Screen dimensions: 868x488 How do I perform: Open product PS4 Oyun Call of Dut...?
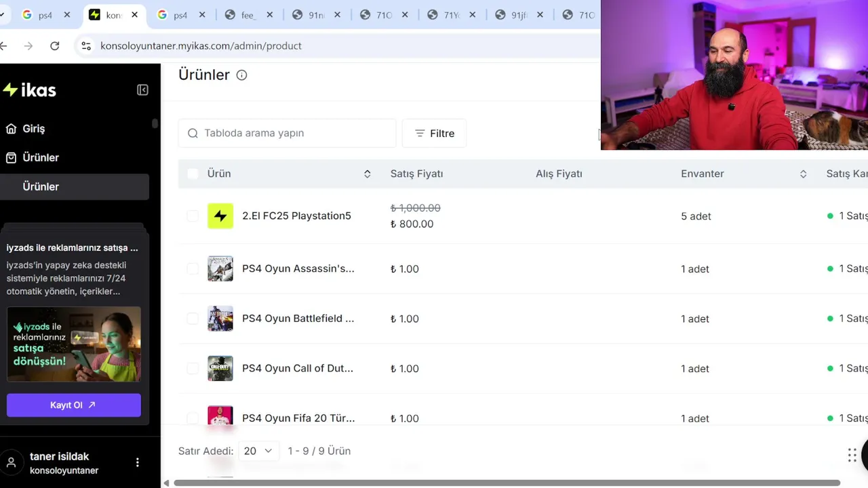pos(297,369)
